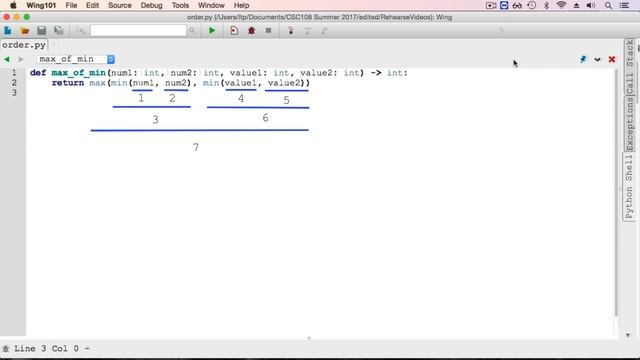The height and width of the screenshot is (360, 640).
Task: Go back with green left arrow
Action: click(x=7, y=60)
